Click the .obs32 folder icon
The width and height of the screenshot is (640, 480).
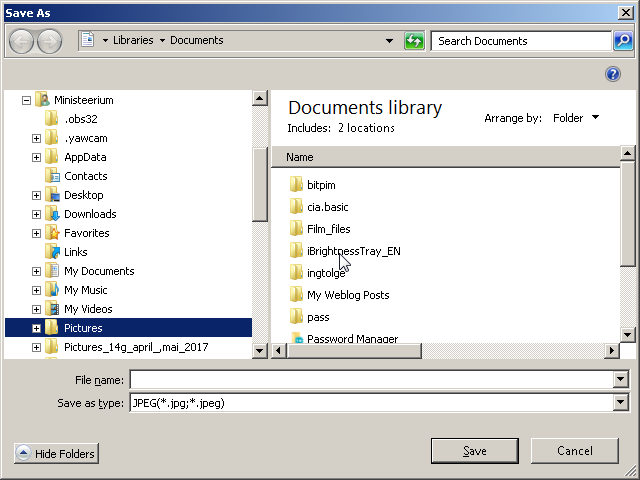[51, 119]
